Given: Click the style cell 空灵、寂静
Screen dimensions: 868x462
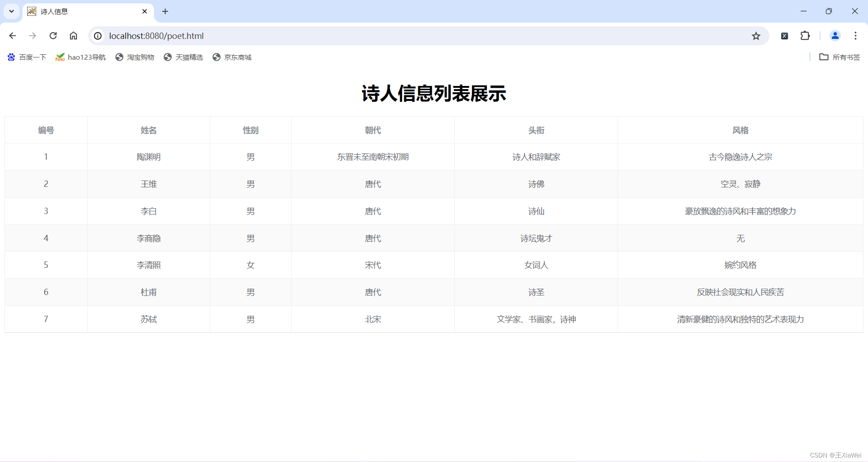Looking at the screenshot, I should [x=741, y=184].
